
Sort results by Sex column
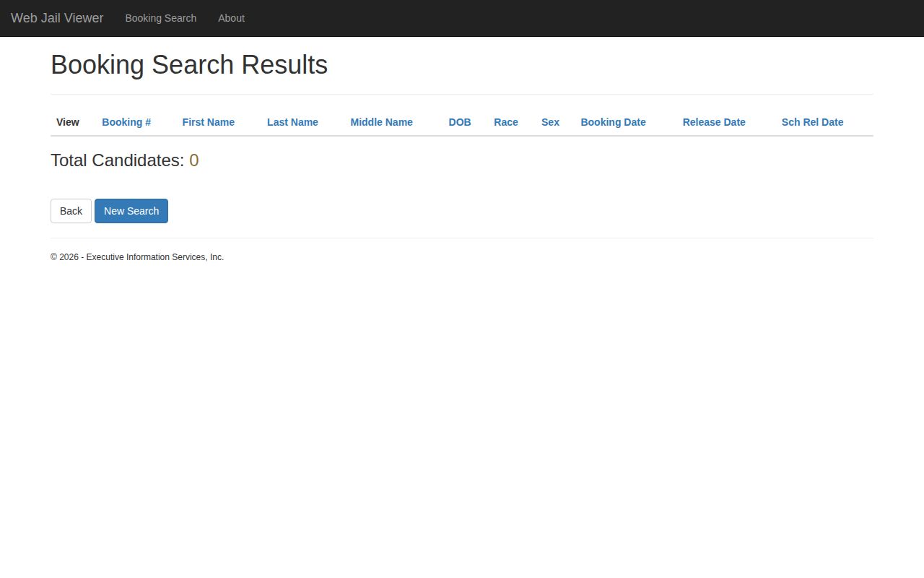pyautogui.click(x=550, y=122)
